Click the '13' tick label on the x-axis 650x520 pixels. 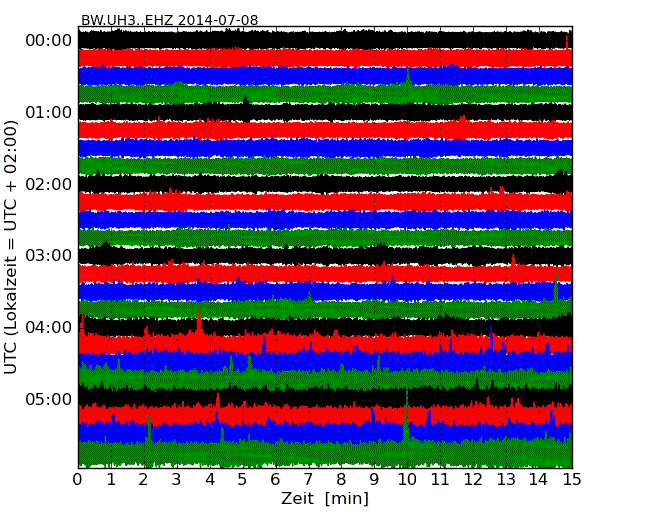(506, 480)
